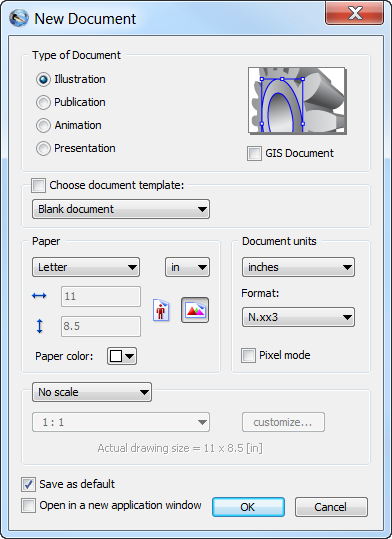Open the inches document units dropdown
392x539 pixels.
[x=298, y=267]
